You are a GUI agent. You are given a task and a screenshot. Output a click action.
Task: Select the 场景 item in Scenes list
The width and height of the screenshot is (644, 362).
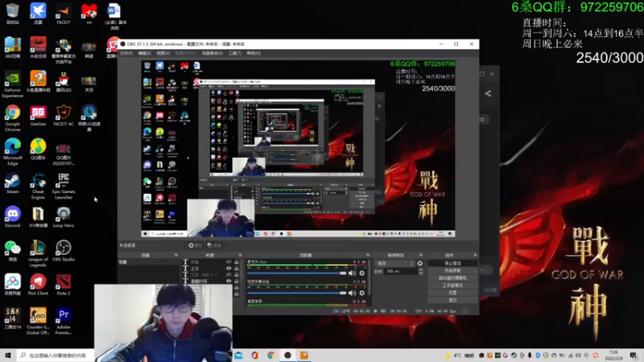[x=149, y=262]
